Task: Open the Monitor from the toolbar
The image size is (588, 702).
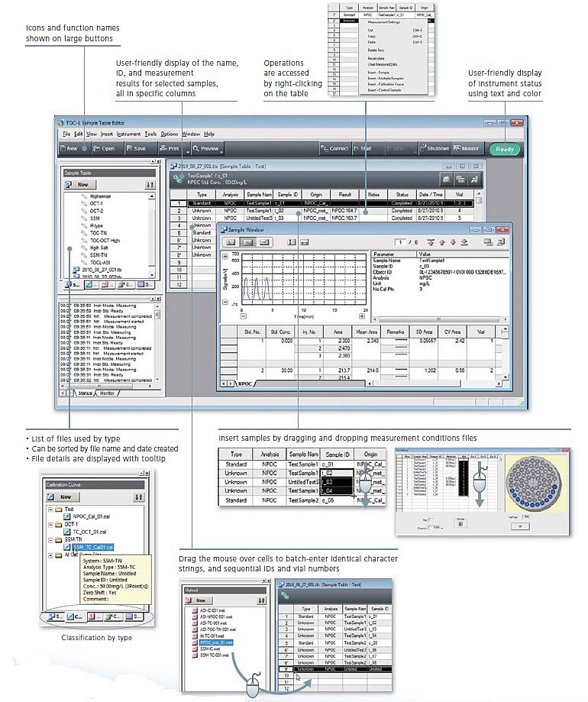Action: pyautogui.click(x=467, y=148)
